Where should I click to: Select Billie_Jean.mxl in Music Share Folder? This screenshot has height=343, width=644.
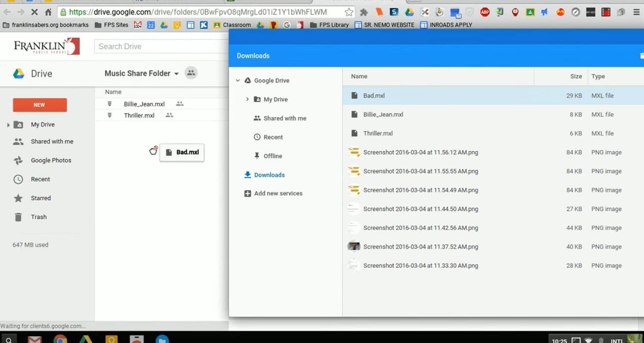(161, 104)
